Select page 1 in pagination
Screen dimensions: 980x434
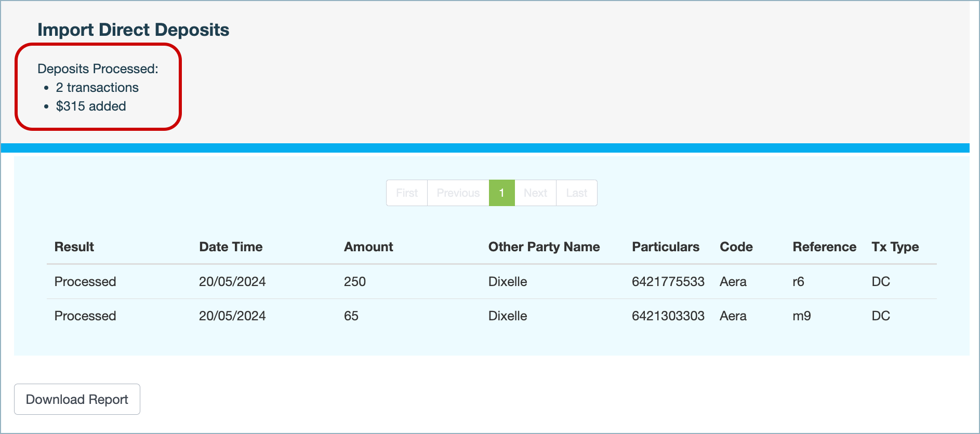click(x=501, y=193)
